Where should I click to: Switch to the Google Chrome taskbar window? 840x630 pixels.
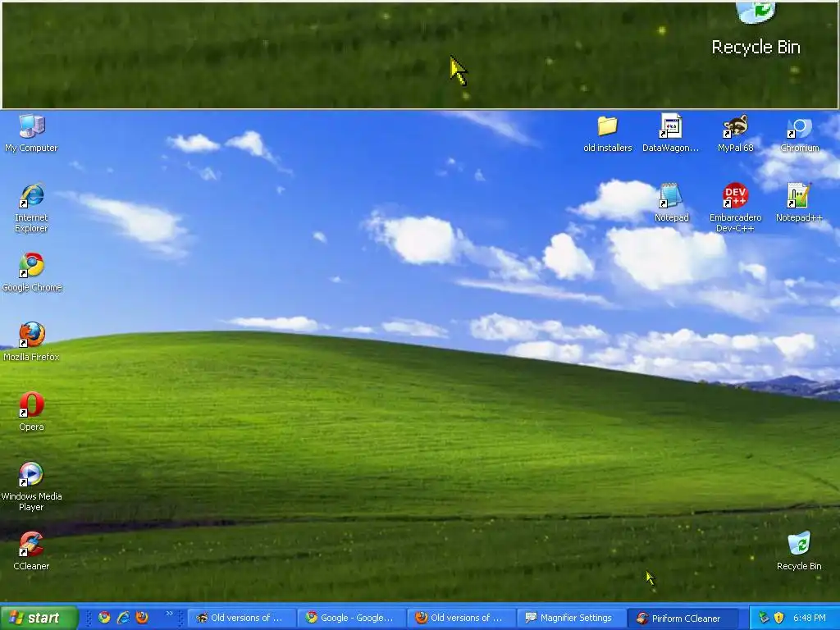pyautogui.click(x=353, y=618)
